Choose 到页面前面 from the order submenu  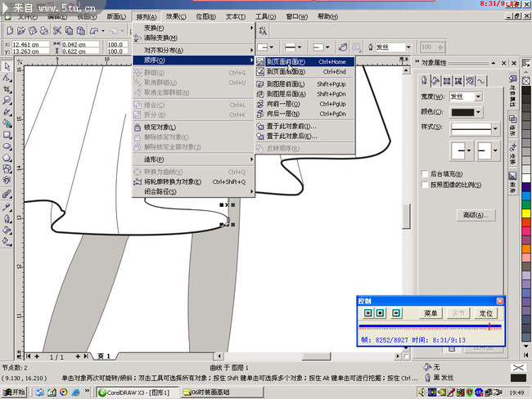point(286,61)
